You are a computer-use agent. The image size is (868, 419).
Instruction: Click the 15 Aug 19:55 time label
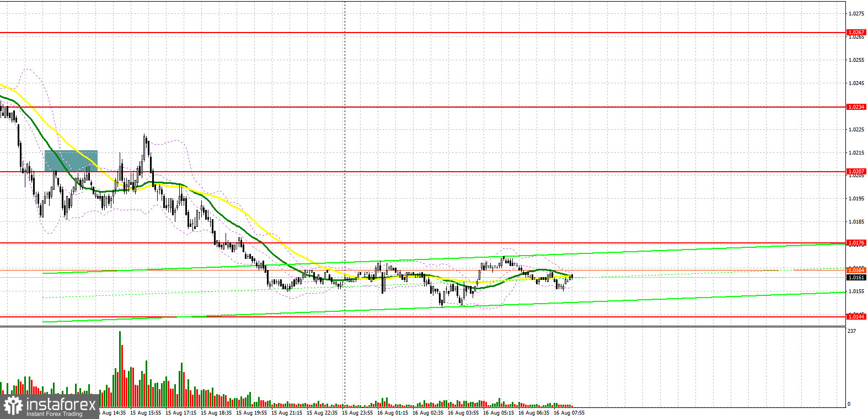point(251,413)
